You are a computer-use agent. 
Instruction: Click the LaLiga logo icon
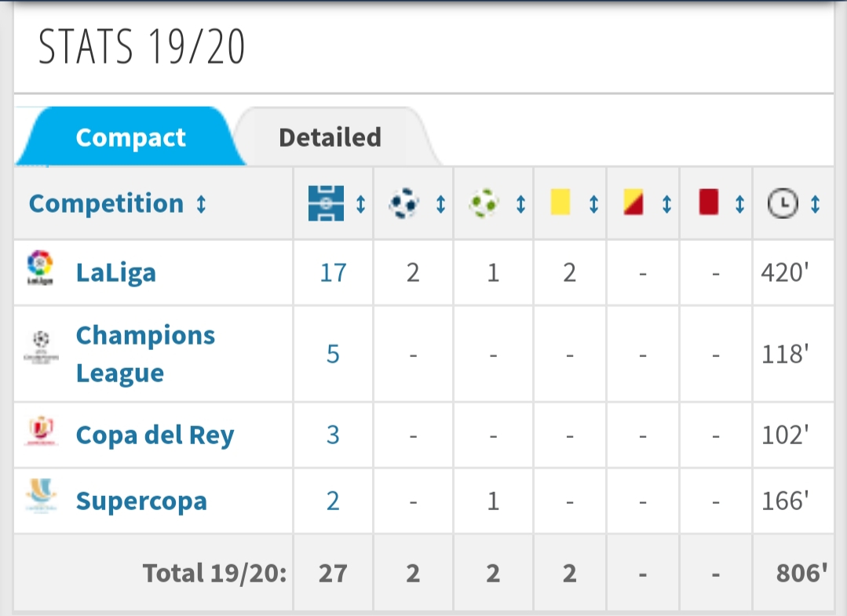(x=40, y=268)
